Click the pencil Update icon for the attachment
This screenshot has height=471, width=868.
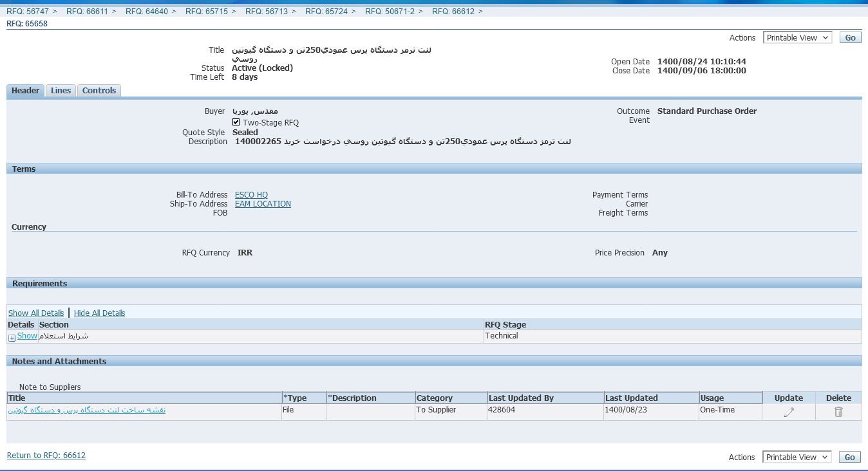pos(789,412)
